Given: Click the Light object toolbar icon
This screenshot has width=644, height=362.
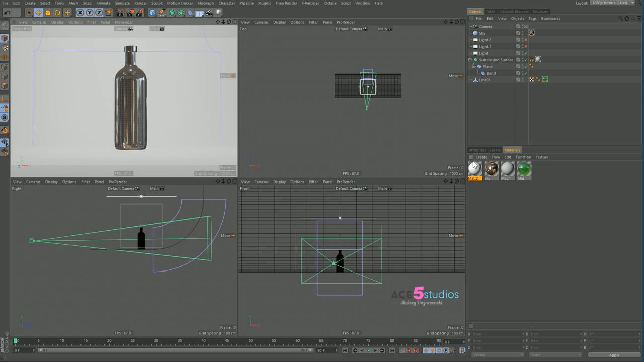Looking at the screenshot, I should coord(218,13).
